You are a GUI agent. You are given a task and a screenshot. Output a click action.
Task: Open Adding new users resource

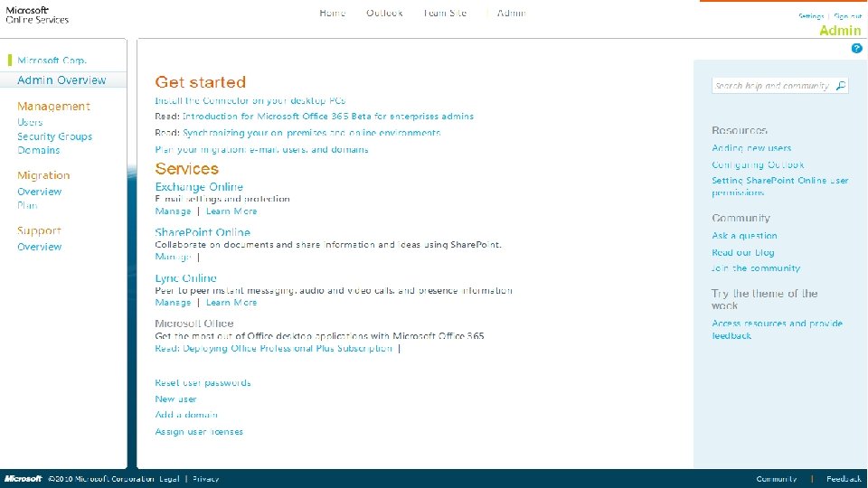tap(751, 147)
